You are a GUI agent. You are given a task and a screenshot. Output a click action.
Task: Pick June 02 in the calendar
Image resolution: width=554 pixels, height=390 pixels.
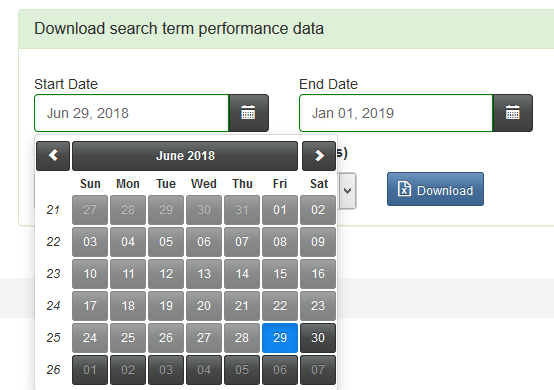[x=318, y=210]
